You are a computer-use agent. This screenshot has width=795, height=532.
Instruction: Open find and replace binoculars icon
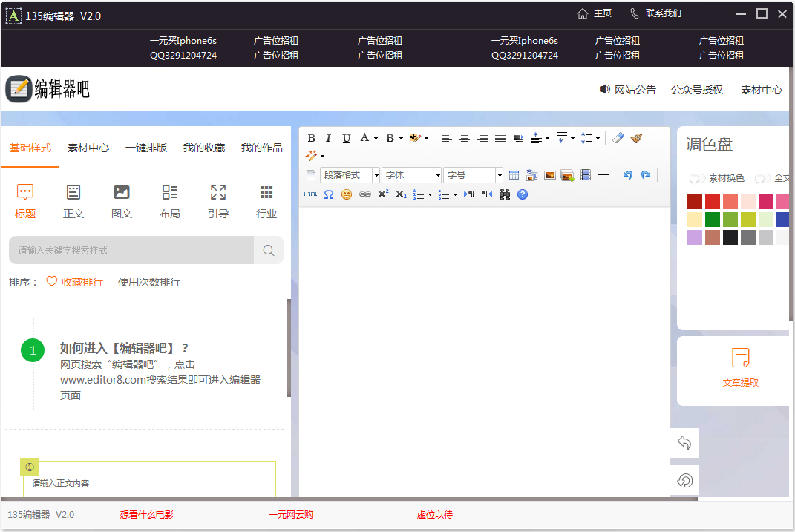pos(505,194)
